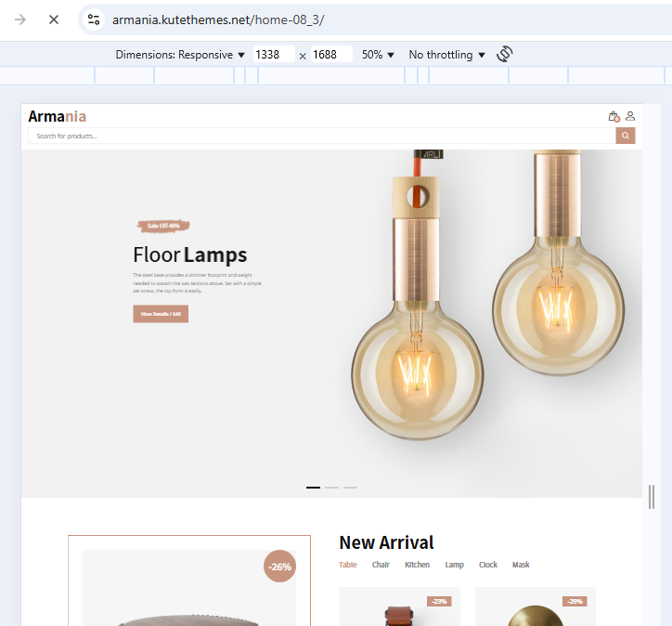Viewport: 672px width, 626px height.
Task: Click the Sale Off 40% badge
Action: tap(163, 226)
